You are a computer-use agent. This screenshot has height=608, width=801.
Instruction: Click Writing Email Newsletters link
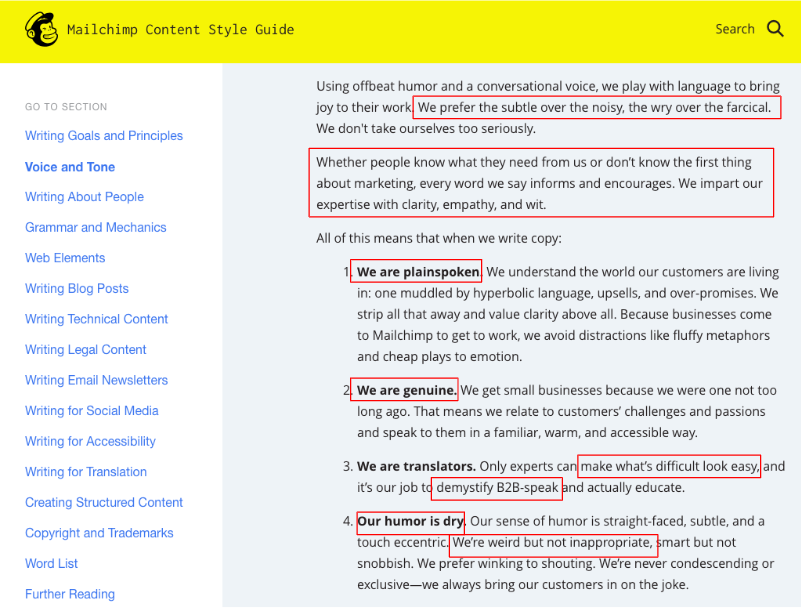click(x=96, y=380)
